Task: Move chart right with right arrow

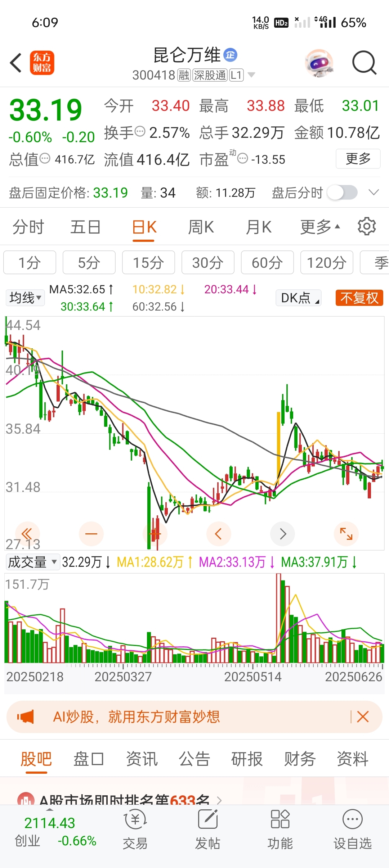Action: [283, 534]
